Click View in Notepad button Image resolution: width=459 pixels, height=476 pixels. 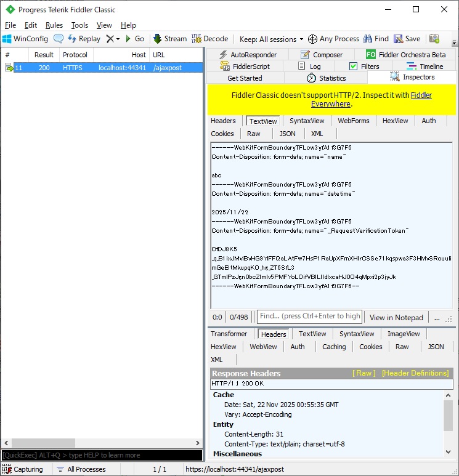click(396, 318)
